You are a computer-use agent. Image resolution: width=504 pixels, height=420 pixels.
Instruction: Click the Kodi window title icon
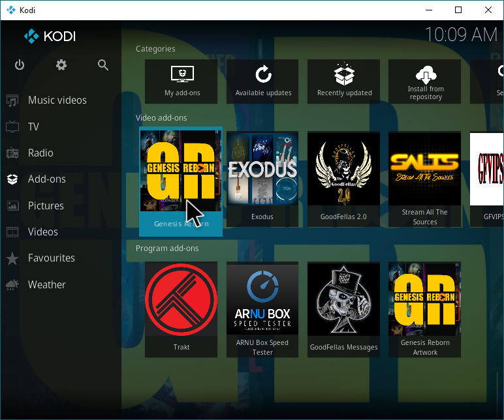pos(11,10)
